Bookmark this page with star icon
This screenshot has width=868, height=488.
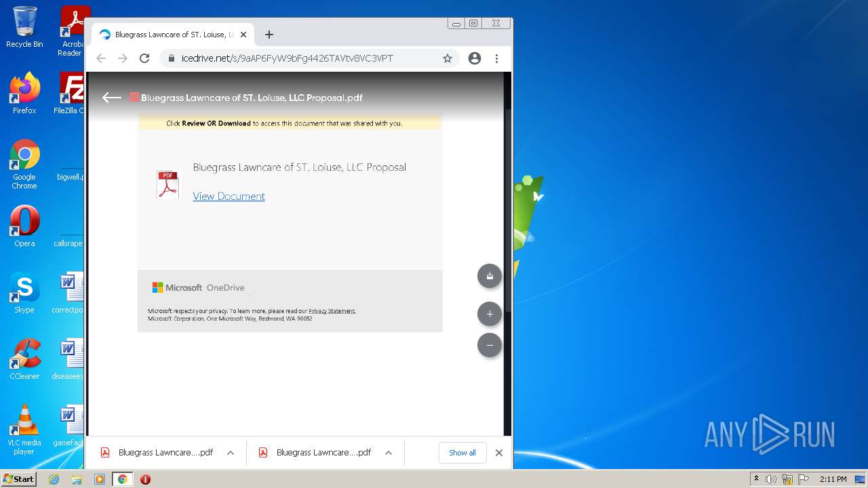click(448, 58)
